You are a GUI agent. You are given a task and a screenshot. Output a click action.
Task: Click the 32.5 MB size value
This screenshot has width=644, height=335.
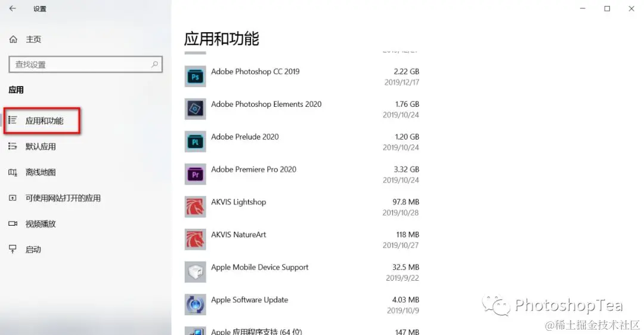click(405, 267)
